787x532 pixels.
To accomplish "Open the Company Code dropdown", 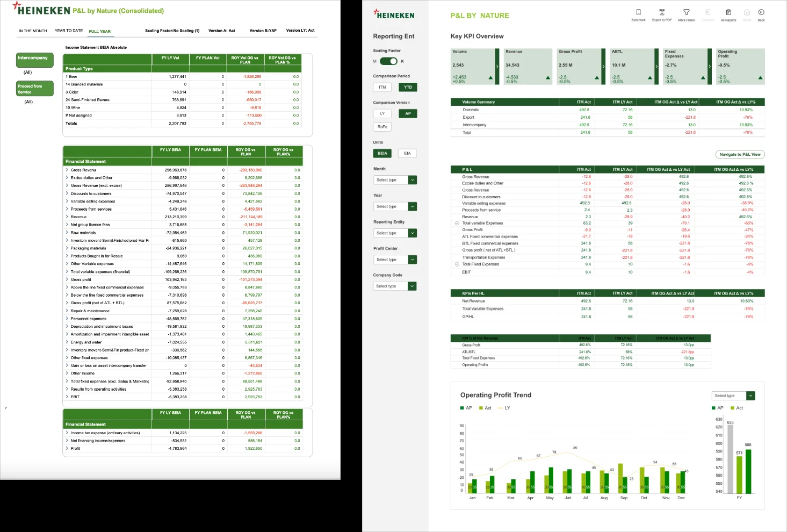I will click(395, 286).
